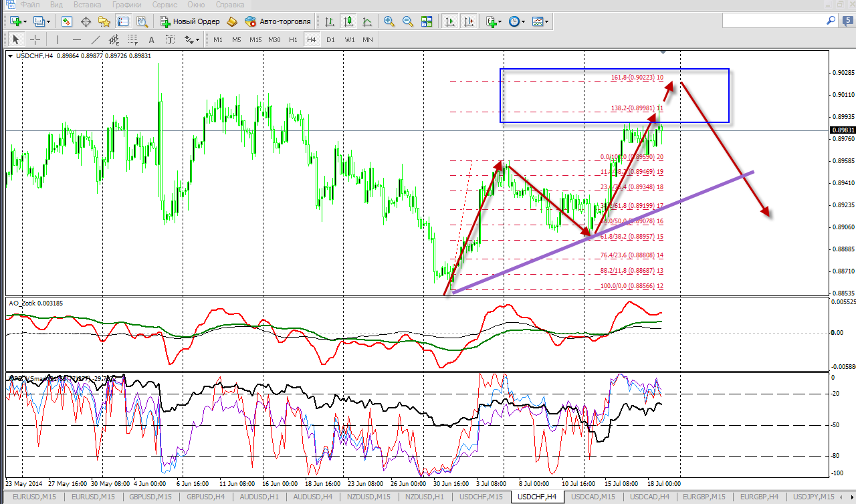
Task: Switch chart to candlesticks display
Action: click(x=348, y=21)
